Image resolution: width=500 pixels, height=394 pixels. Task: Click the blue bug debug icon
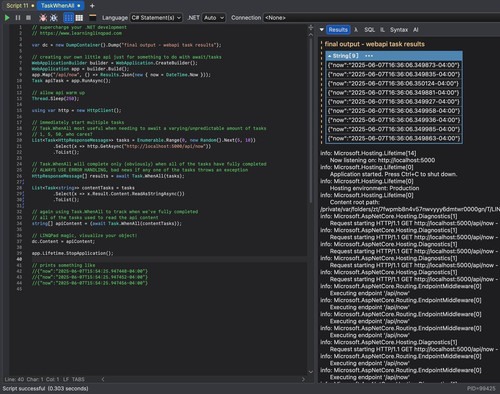tap(54, 18)
